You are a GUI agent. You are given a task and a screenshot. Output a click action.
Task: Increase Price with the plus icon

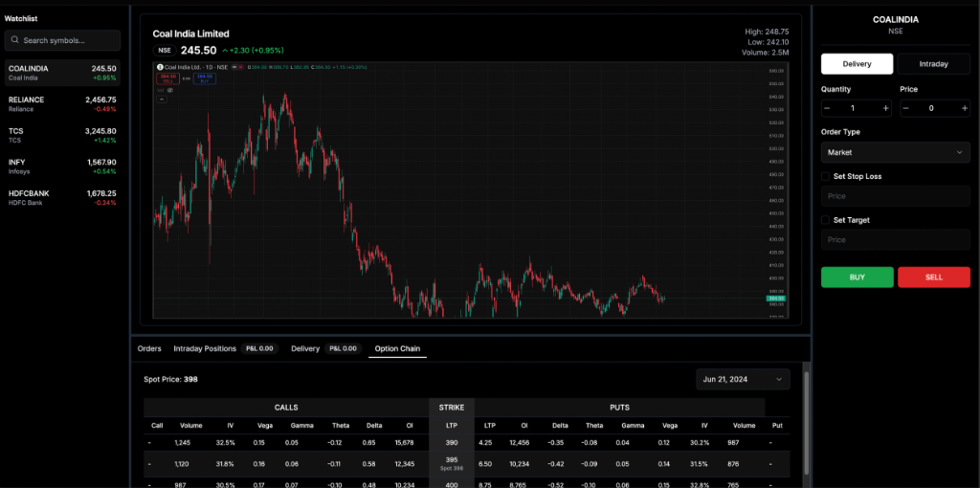pos(965,108)
